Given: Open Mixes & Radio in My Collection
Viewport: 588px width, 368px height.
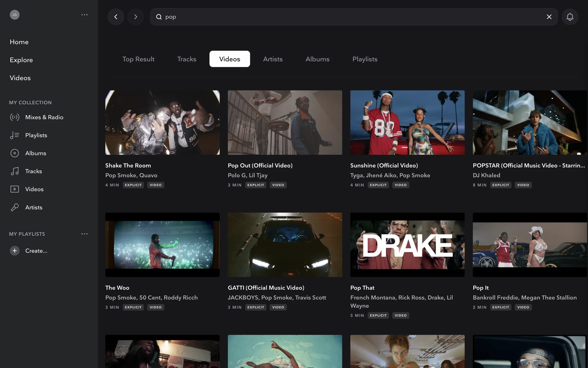Looking at the screenshot, I should pyautogui.click(x=44, y=117).
